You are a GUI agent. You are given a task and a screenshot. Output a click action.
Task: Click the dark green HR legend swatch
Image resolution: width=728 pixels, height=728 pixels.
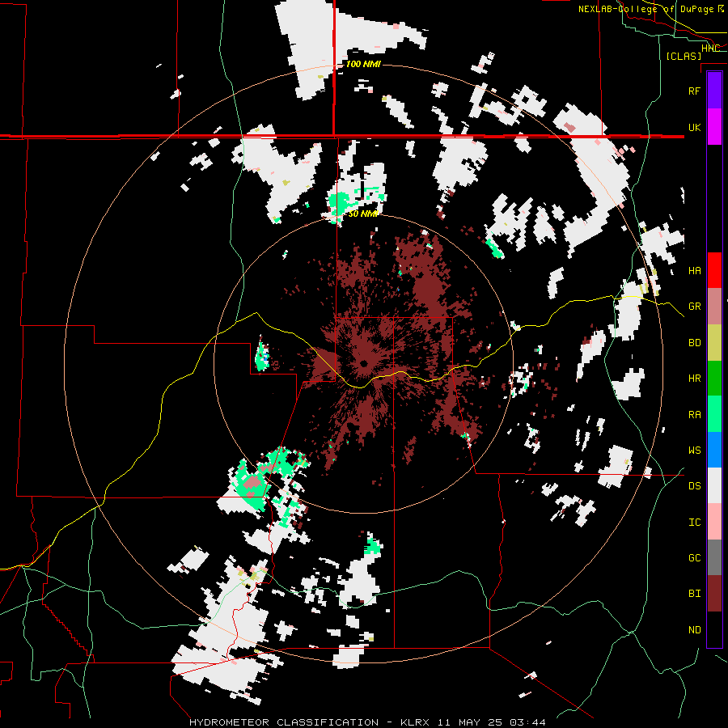(x=714, y=379)
